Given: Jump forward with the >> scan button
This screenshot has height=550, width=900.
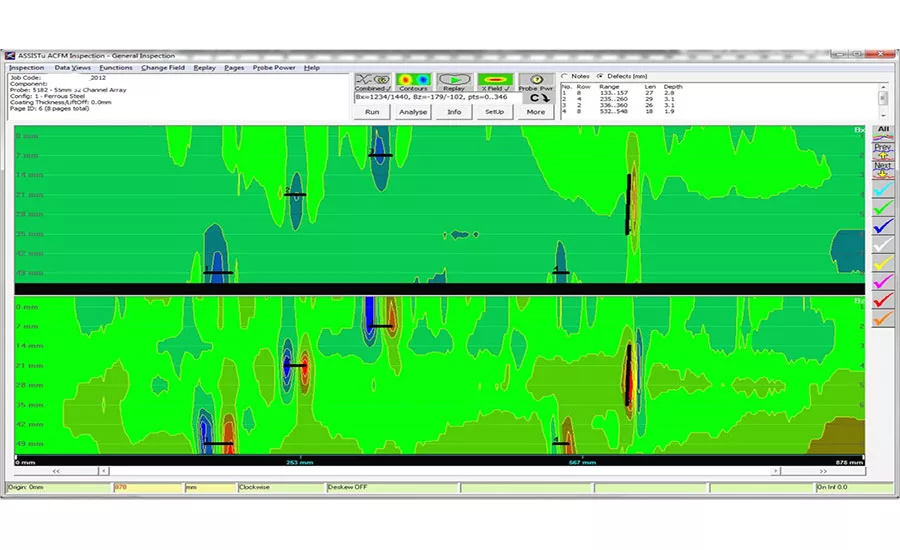Looking at the screenshot, I should [823, 471].
